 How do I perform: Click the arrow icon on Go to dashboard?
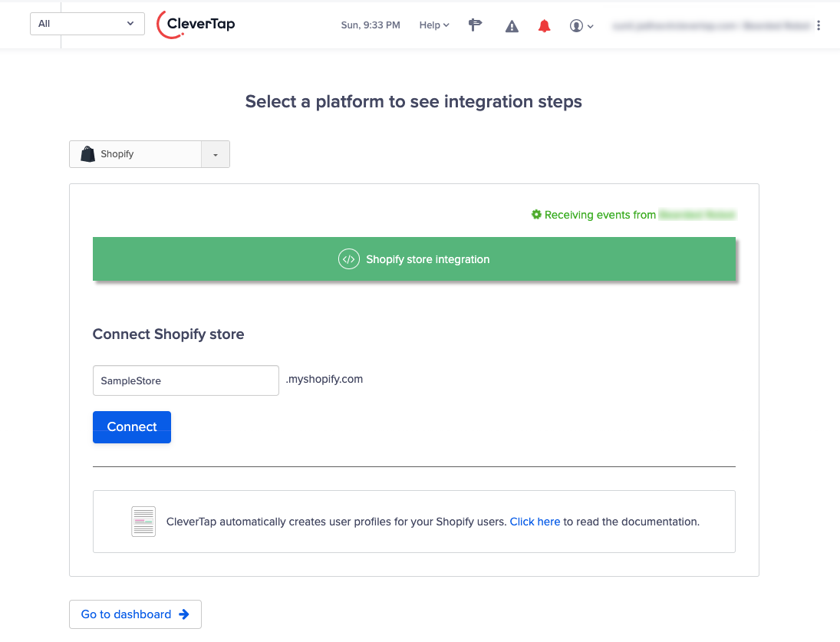point(184,614)
